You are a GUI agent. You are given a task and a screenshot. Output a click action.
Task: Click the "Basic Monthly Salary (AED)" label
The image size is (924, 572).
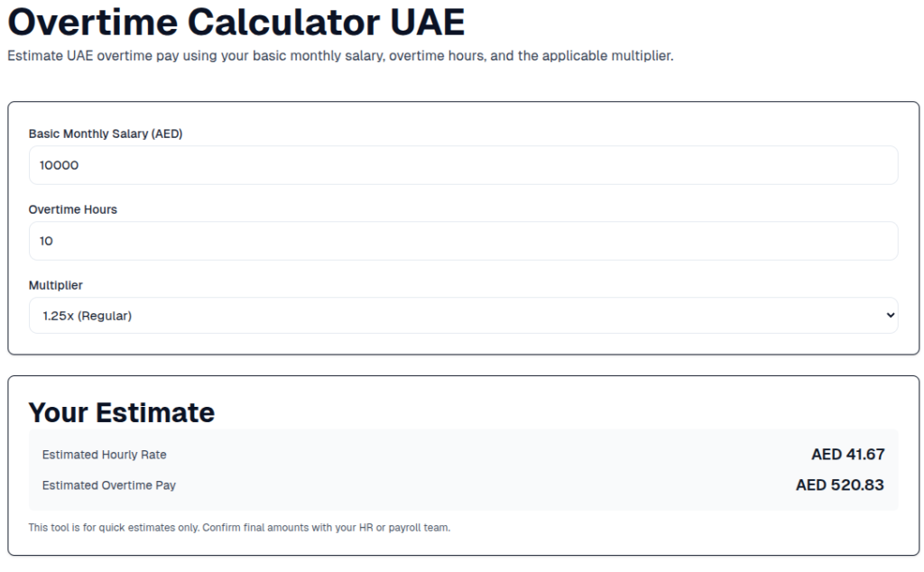106,134
